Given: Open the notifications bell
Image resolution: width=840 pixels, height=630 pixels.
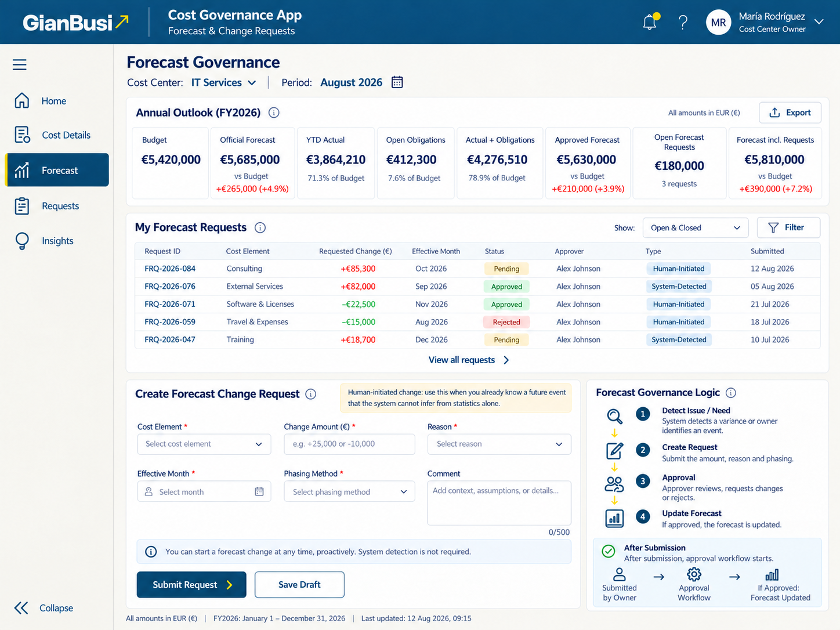Looking at the screenshot, I should tap(650, 22).
